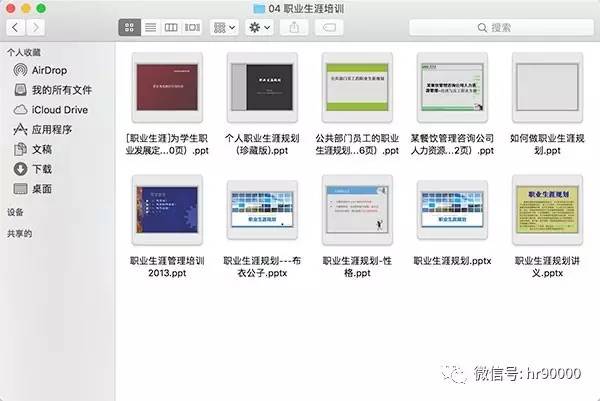Viewport: 600px width, 401px height.
Task: Select 我的所有文件 in the sidebar
Action: [x=61, y=90]
